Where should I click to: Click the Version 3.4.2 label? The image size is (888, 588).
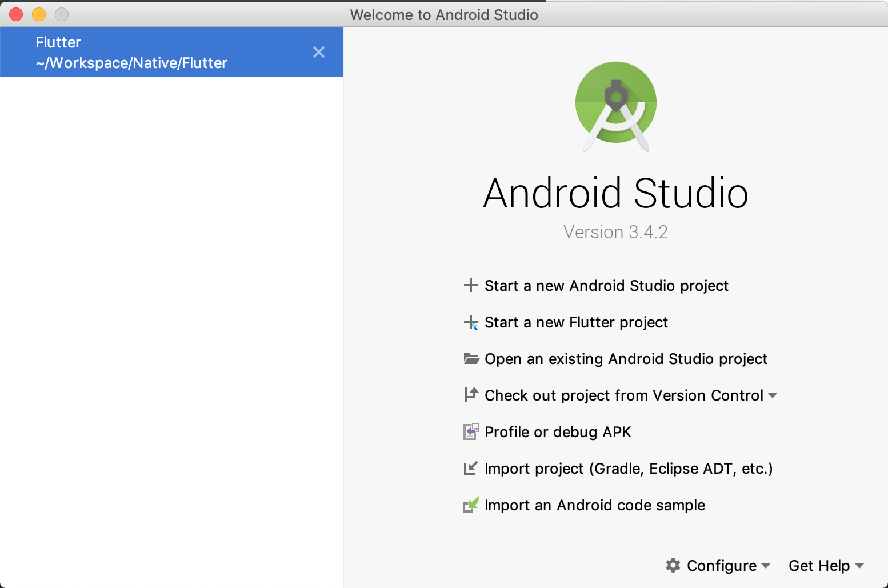[x=615, y=232]
